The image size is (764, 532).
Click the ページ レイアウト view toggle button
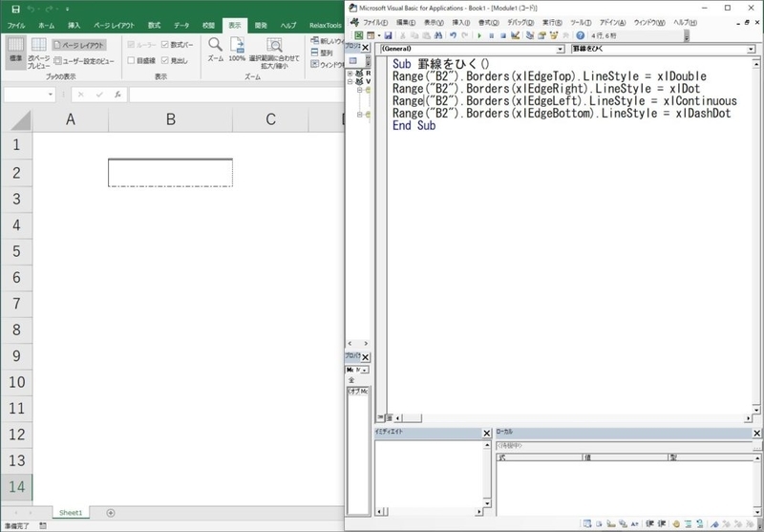[x=79, y=45]
